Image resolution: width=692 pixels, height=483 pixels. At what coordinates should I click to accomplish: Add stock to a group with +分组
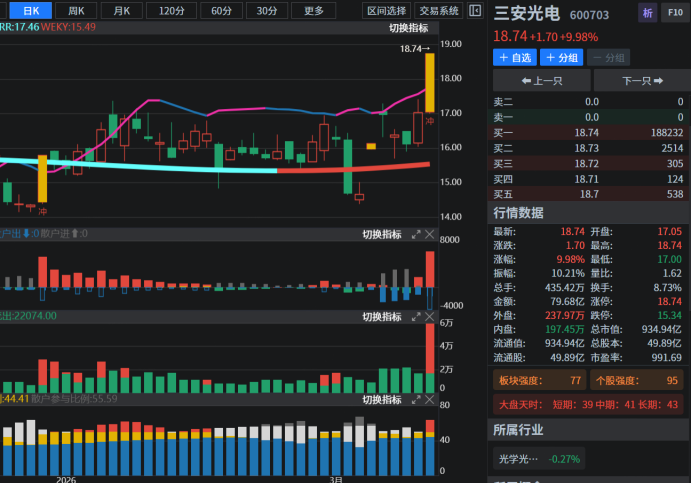[x=562, y=58]
